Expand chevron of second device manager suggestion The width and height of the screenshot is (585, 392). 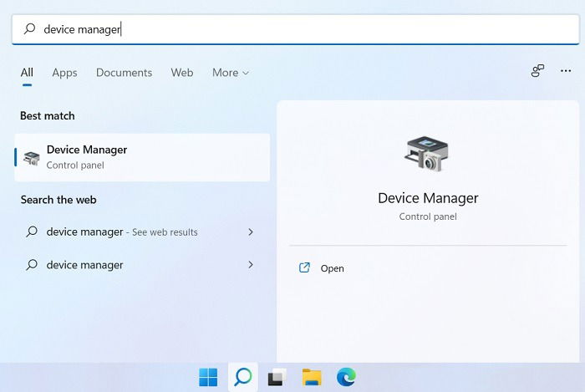pos(251,265)
